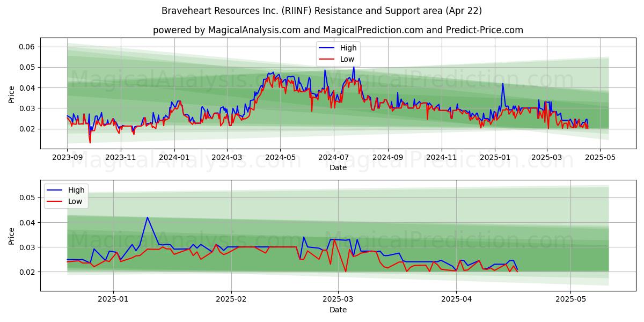Image resolution: width=644 pixels, height=322 pixels.
Task: Click the 'Date' axis label under bottom chart
Action: (338, 310)
